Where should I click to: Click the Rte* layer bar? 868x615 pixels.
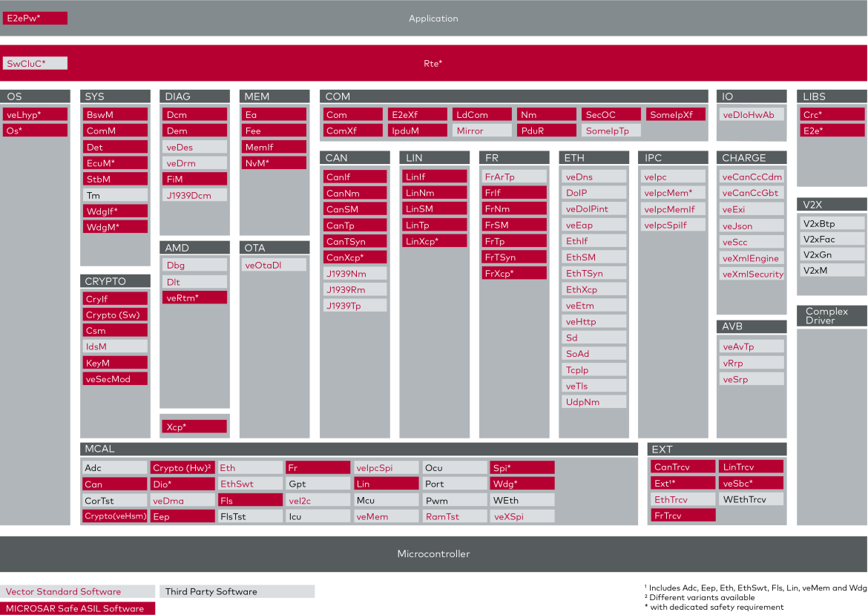coord(433,64)
